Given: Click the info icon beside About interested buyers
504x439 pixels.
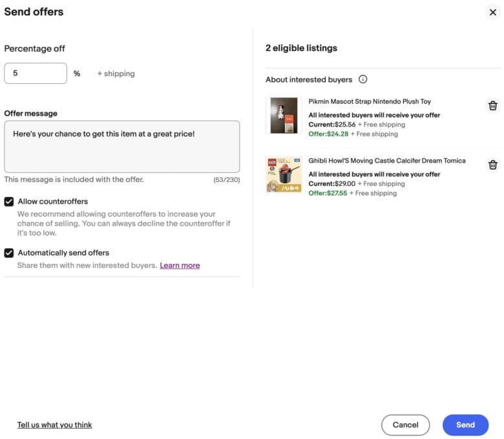Looking at the screenshot, I should click(362, 79).
